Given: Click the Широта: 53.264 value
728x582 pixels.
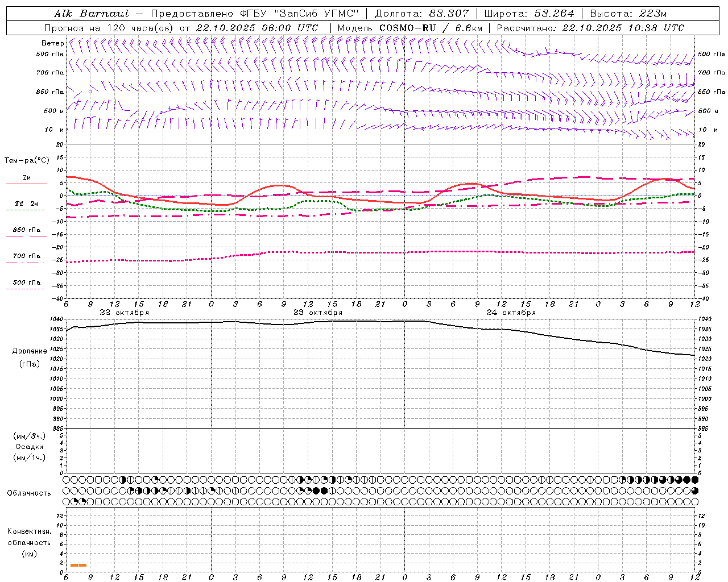Looking at the screenshot, I should (530, 14).
